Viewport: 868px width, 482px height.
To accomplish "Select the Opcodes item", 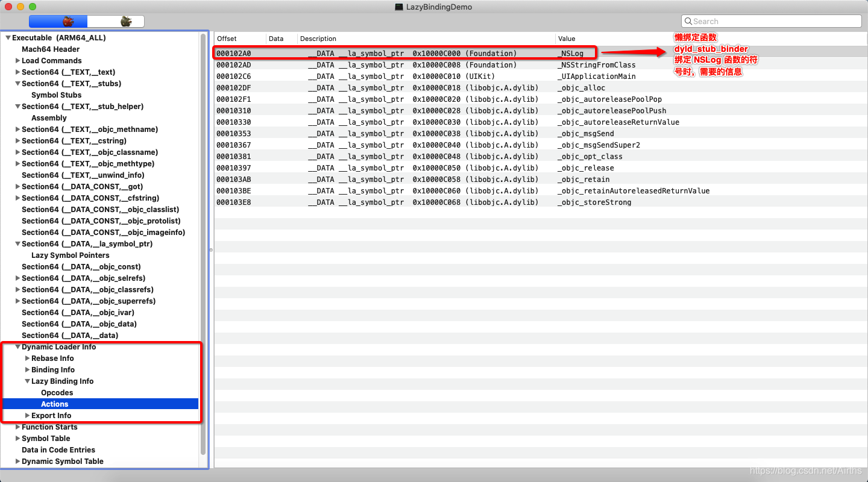I will [57, 393].
